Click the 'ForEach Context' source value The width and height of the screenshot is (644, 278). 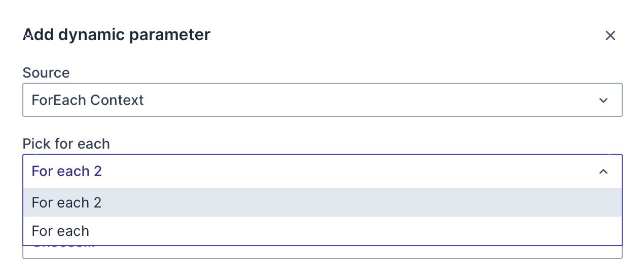pyautogui.click(x=88, y=100)
